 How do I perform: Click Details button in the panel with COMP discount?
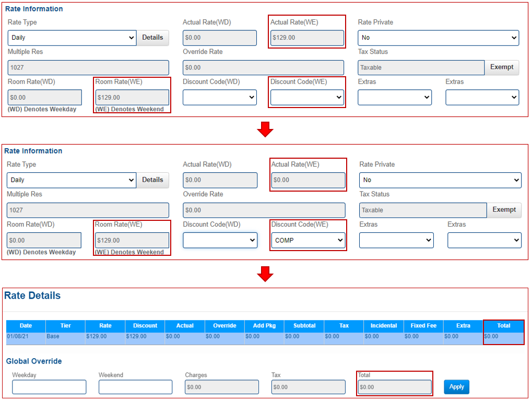click(152, 180)
